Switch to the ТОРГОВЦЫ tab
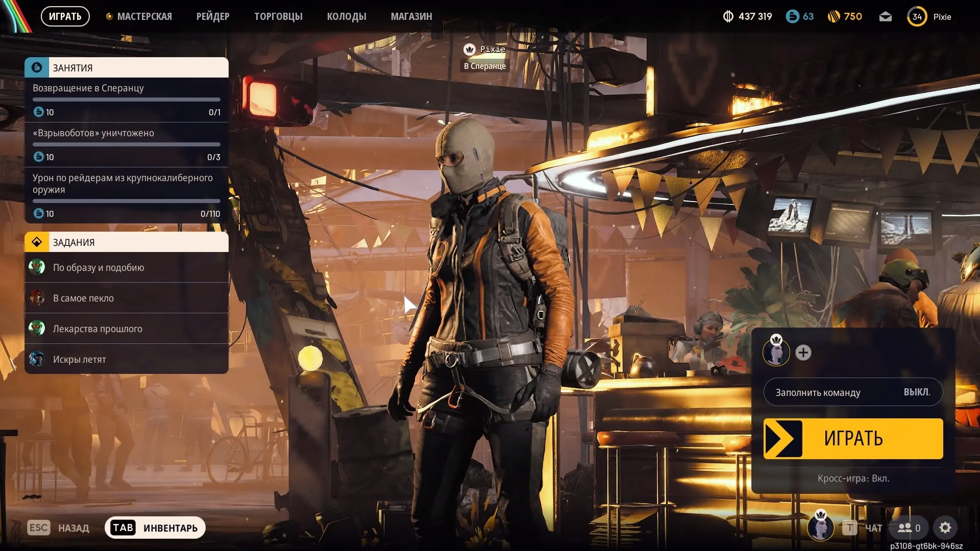 coord(278,17)
